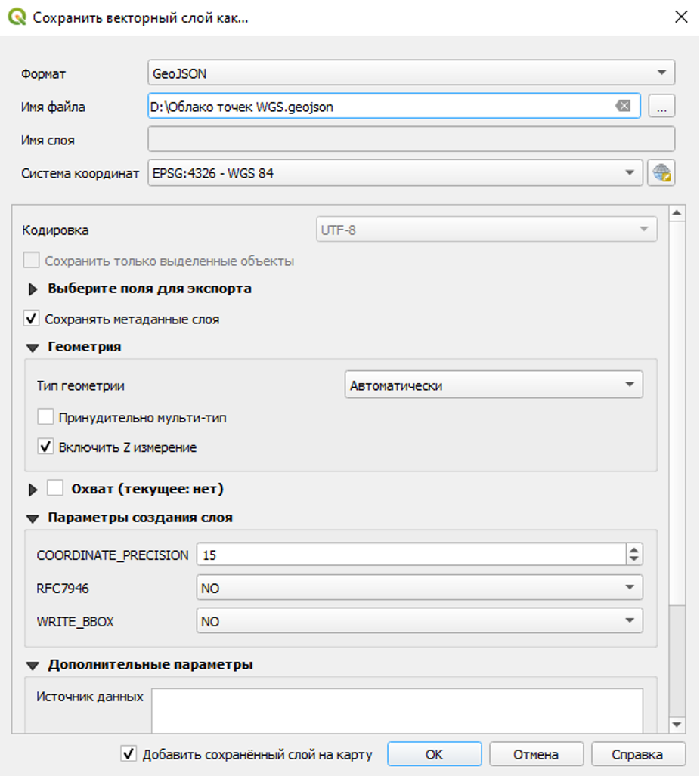Image resolution: width=700 pixels, height=776 pixels.
Task: Clear the file name with the X icon
Action: point(623,107)
